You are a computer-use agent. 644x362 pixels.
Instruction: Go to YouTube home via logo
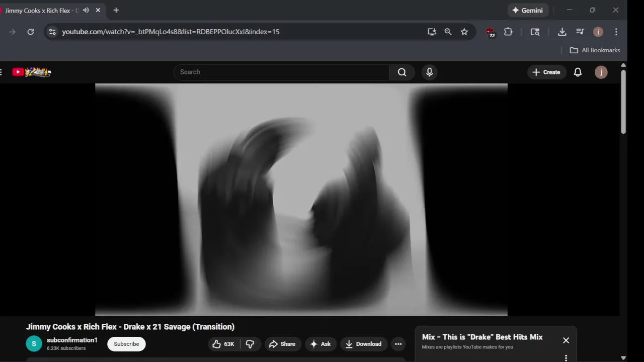coord(32,72)
